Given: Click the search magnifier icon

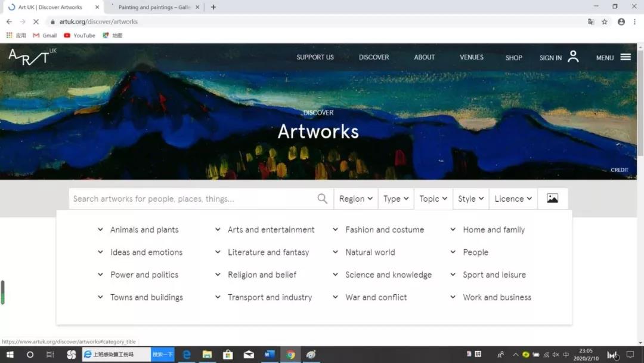Looking at the screenshot, I should (x=322, y=199).
